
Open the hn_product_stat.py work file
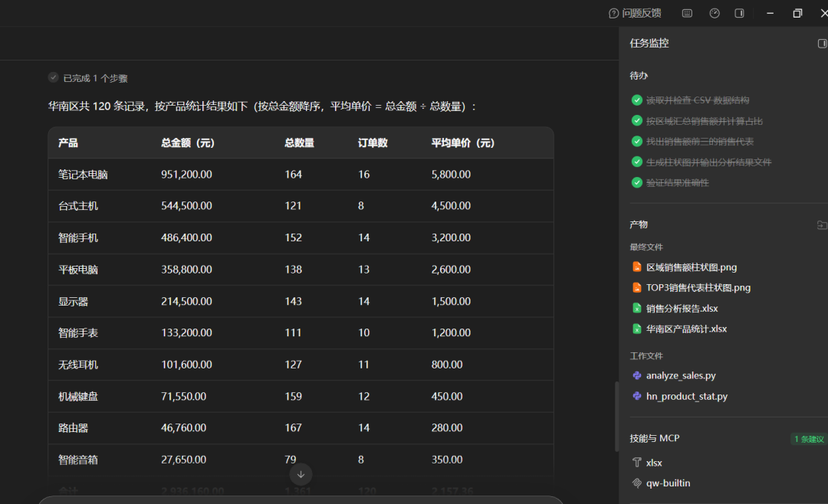[x=686, y=396]
